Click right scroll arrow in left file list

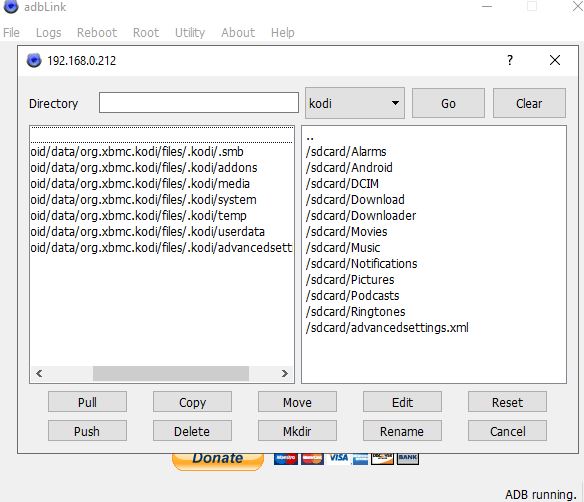click(285, 373)
